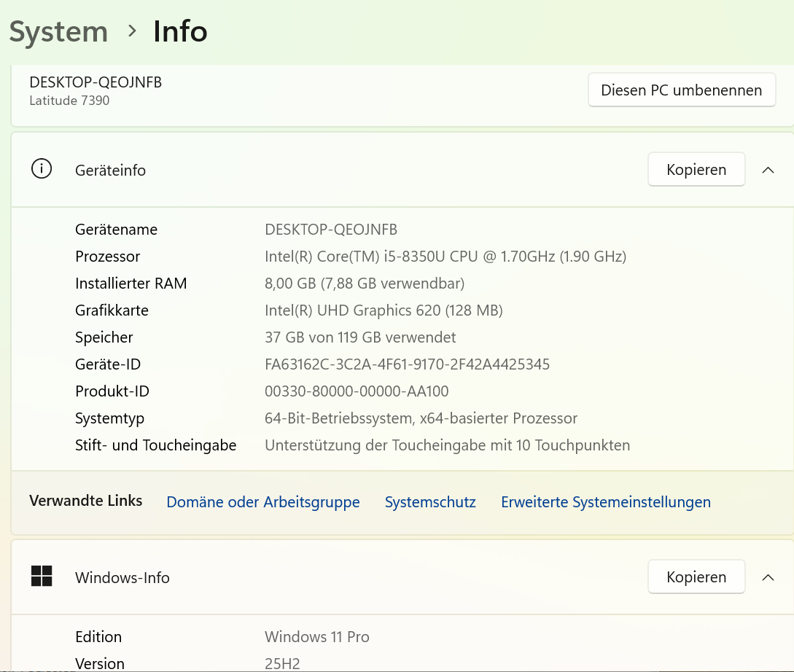This screenshot has width=794, height=672.
Task: Collapse the Geräteinfo section chevron
Action: pyautogui.click(x=768, y=170)
